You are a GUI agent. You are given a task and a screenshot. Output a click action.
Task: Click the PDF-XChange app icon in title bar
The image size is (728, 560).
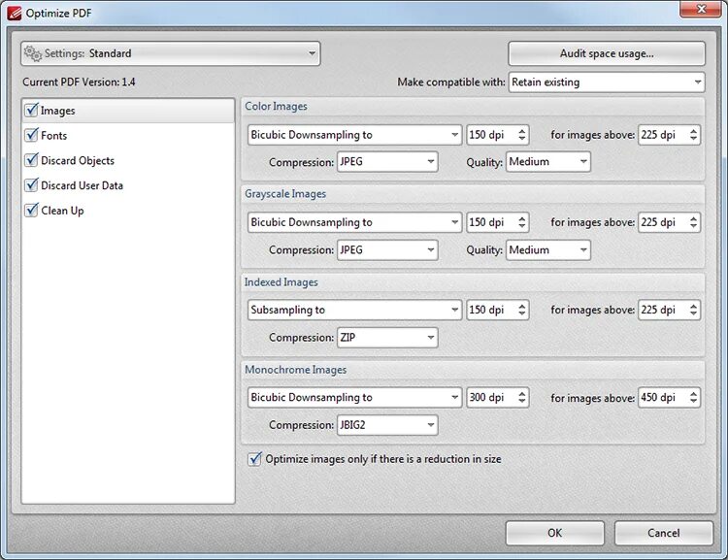14,13
